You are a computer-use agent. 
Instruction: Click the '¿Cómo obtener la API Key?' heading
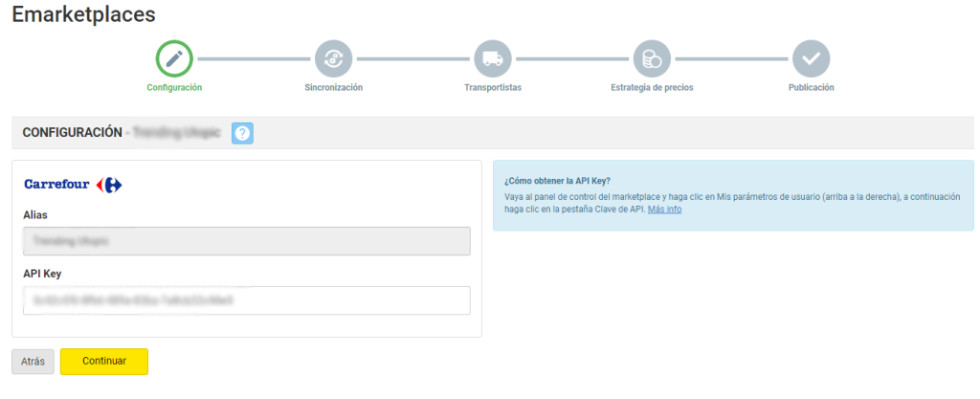pos(557,181)
